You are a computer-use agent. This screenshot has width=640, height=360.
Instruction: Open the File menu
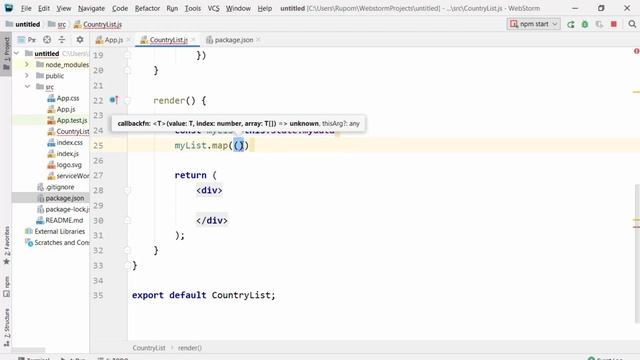26,8
